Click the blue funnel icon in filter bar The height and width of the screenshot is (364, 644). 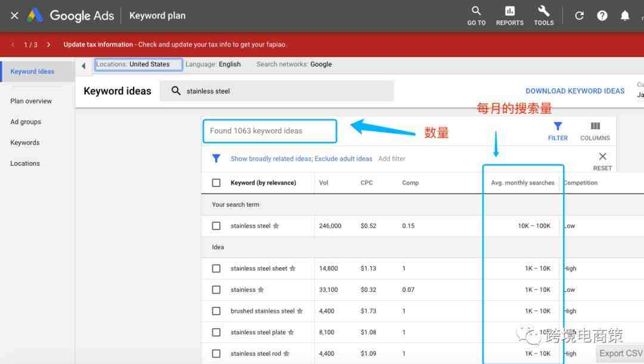[216, 158]
